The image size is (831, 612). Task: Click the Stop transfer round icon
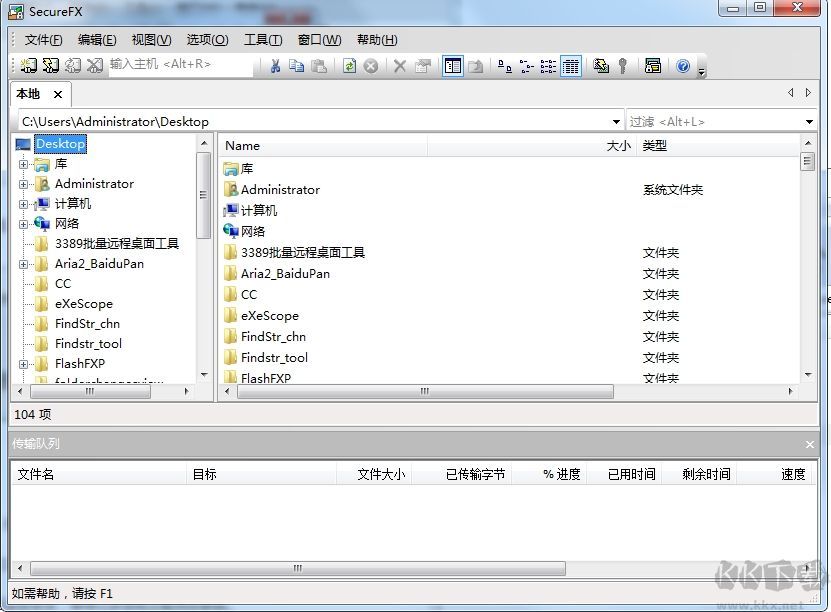pos(371,66)
